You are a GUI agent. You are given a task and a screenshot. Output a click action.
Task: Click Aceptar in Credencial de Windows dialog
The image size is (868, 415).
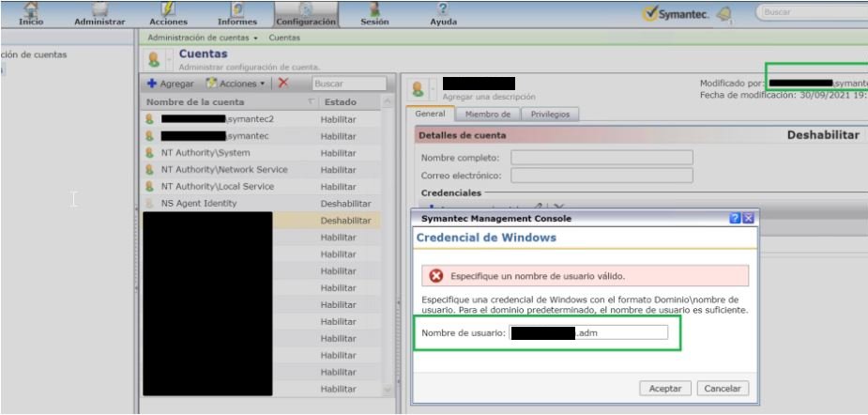pos(664,389)
